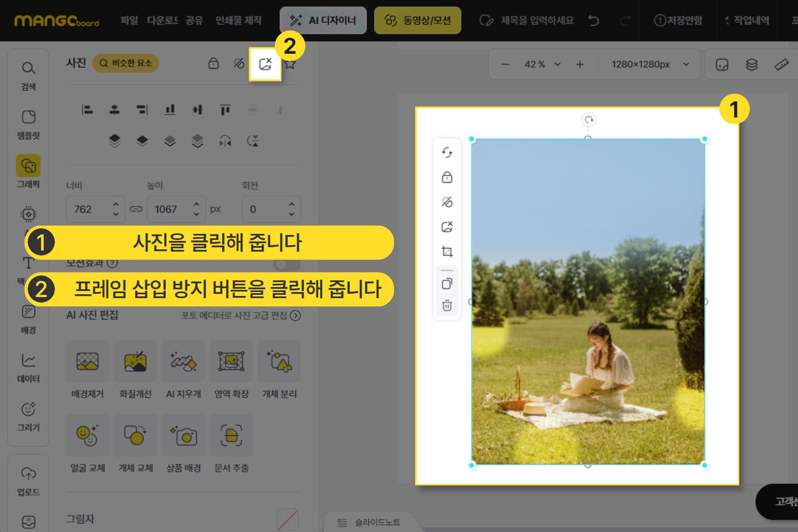Click the frame insertion prevention icon in panel
This screenshot has height=532, width=798.
click(x=265, y=64)
